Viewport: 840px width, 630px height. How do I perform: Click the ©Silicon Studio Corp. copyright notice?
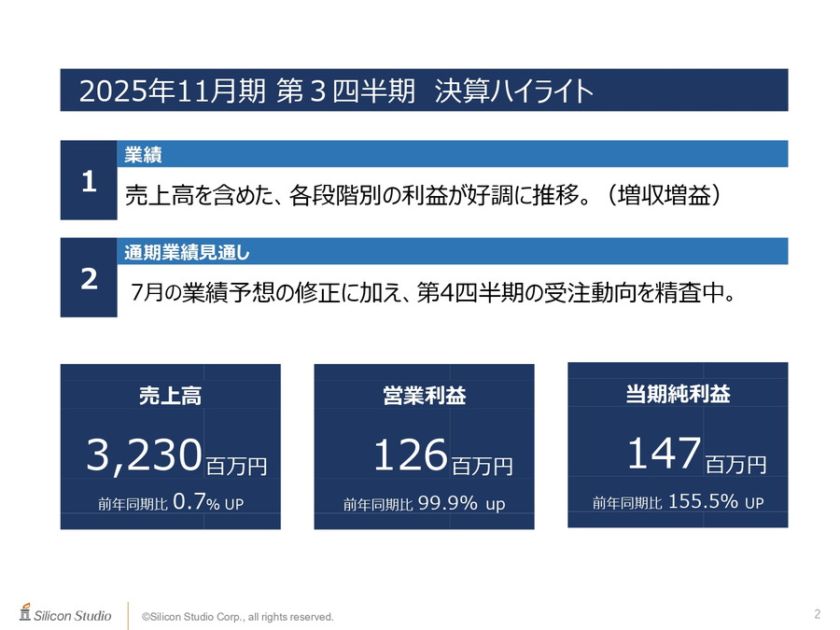click(x=237, y=617)
